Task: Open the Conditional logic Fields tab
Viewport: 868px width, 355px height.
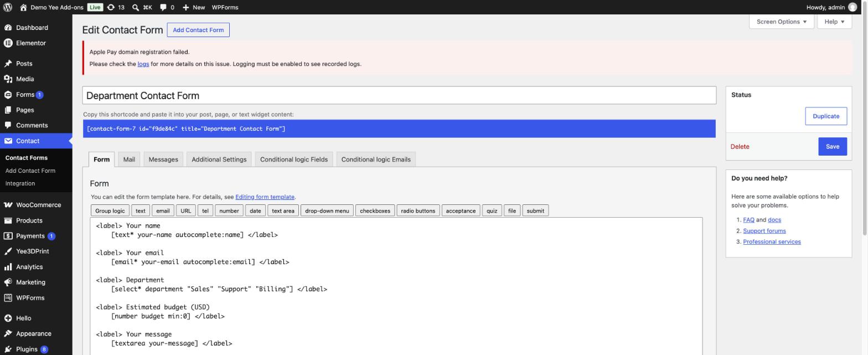Action: 294,160
